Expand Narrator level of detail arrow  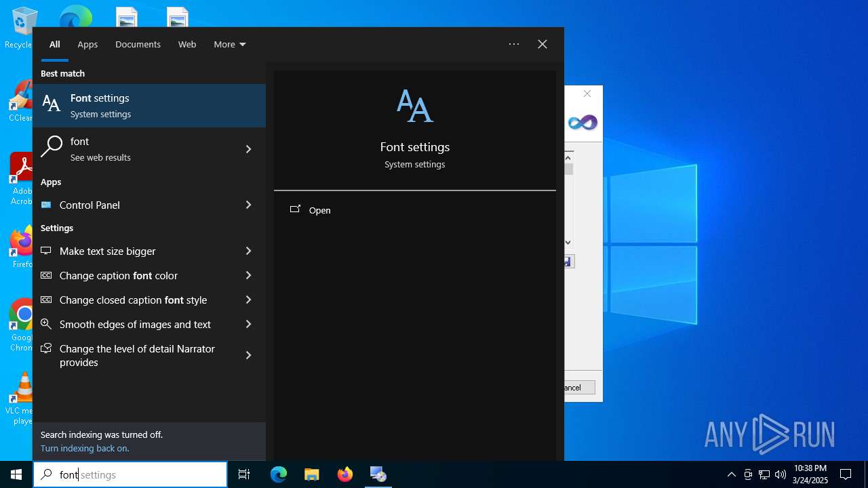(x=248, y=355)
